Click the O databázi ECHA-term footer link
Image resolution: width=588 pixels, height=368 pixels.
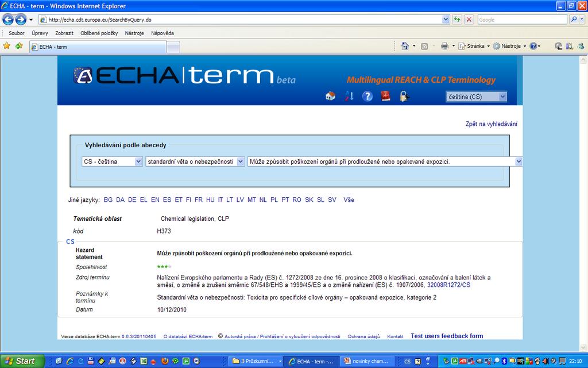point(188,336)
